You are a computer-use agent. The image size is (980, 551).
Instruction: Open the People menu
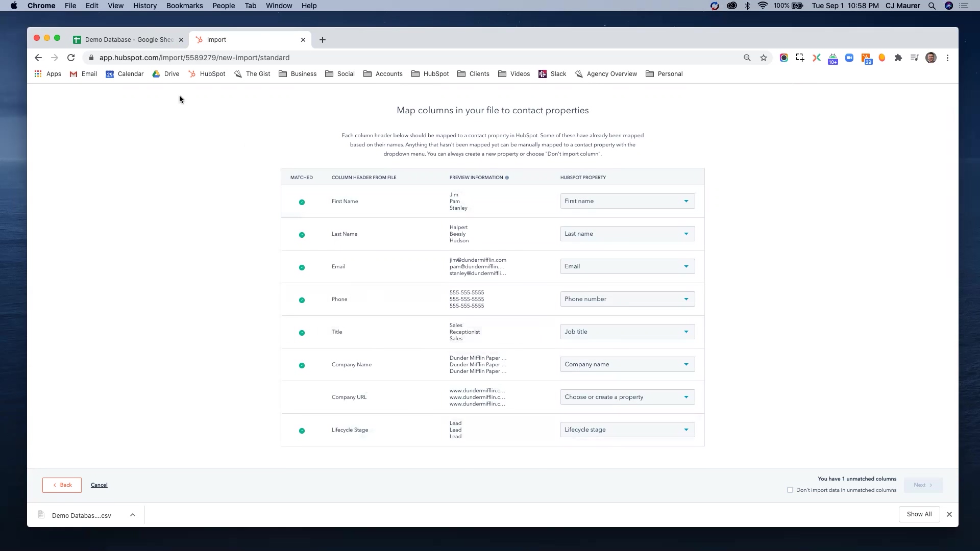tap(224, 6)
